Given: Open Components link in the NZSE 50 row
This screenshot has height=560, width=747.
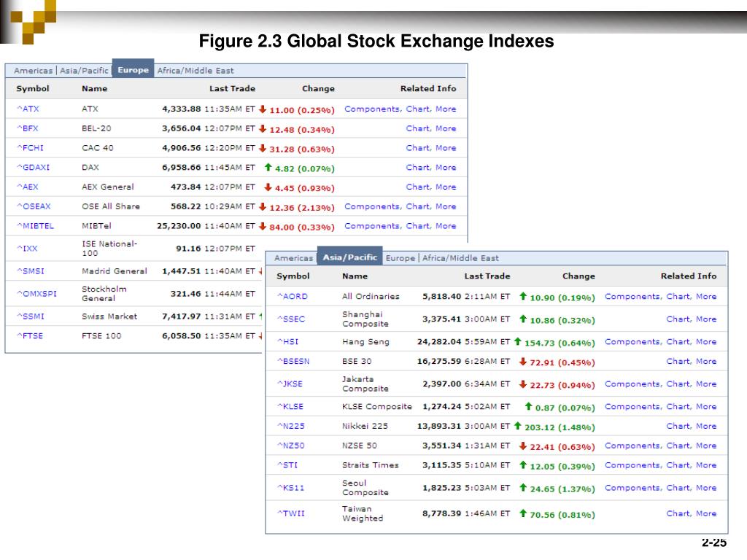Looking at the screenshot, I should coord(633,446).
